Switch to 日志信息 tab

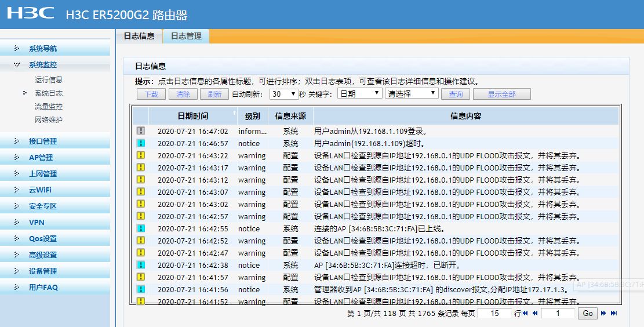139,36
